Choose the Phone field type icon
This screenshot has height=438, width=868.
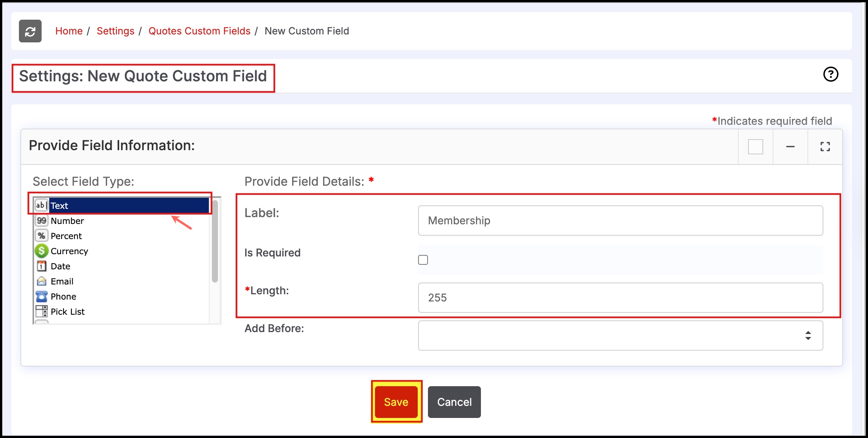click(x=42, y=296)
